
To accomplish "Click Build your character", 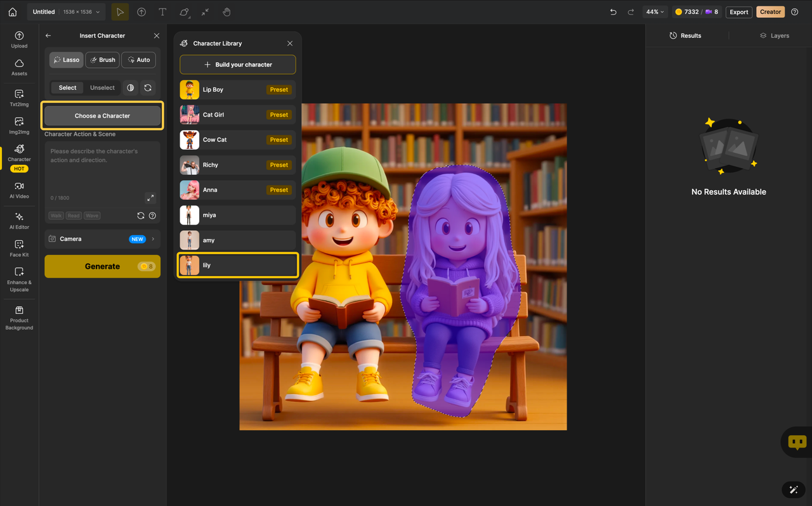I will pos(237,65).
